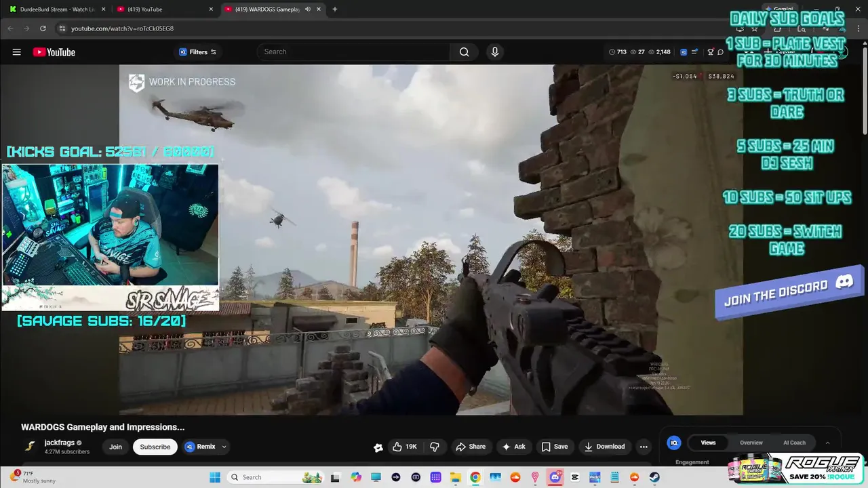
Task: Click the video title 'WARDOGS Gameplay and Impressions...'
Action: [x=103, y=427]
